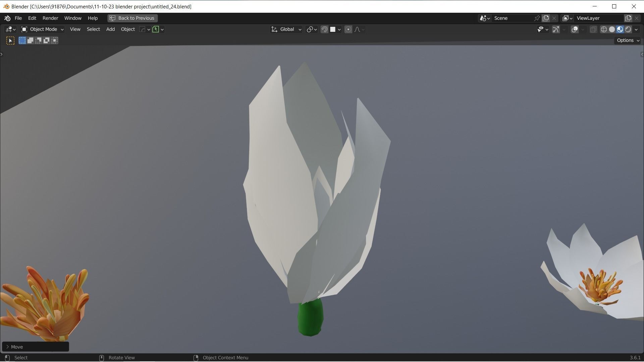Click the ViewLayer name field
This screenshot has width=644, height=362.
click(x=599, y=18)
